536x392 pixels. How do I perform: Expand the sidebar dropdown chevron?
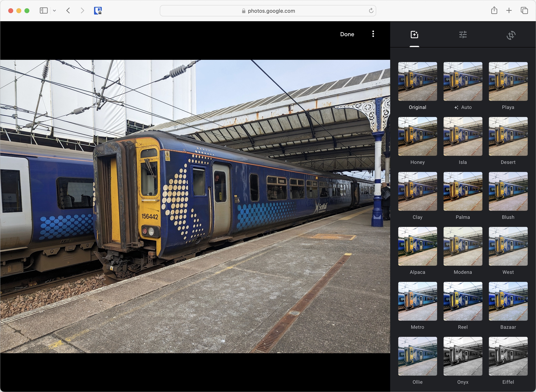[54, 11]
